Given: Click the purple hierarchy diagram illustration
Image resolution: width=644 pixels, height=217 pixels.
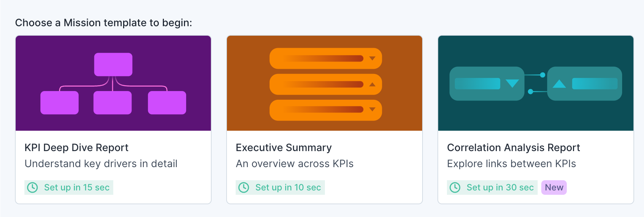Looking at the screenshot, I should tap(113, 83).
